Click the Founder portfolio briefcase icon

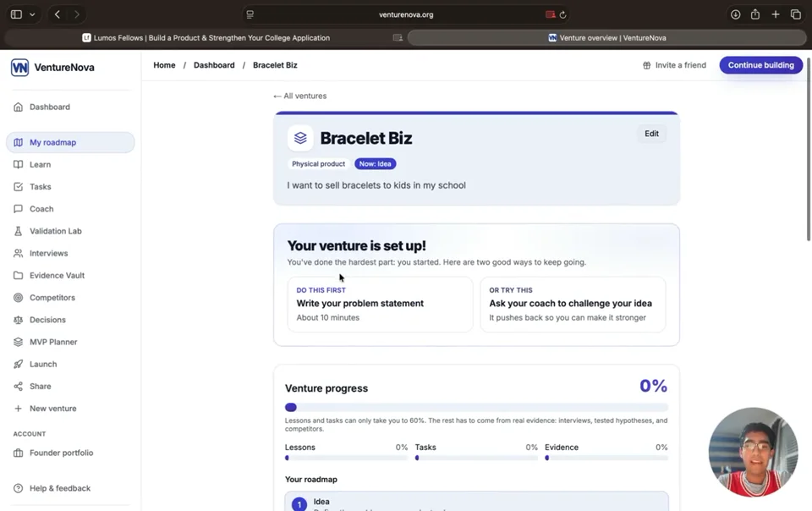point(18,453)
